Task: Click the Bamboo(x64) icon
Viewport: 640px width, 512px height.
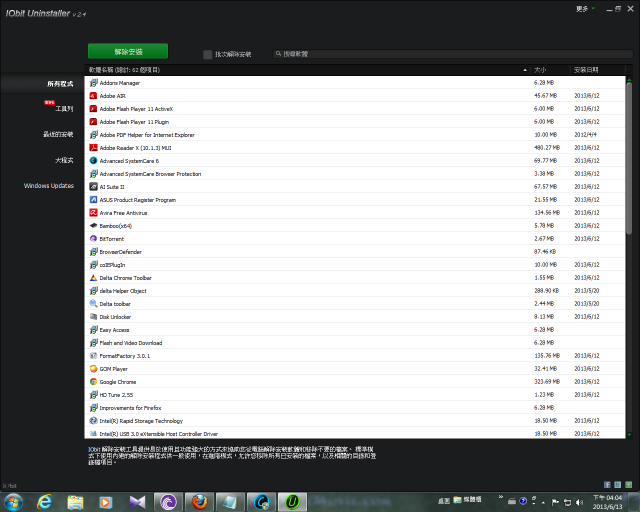Action: [93, 226]
